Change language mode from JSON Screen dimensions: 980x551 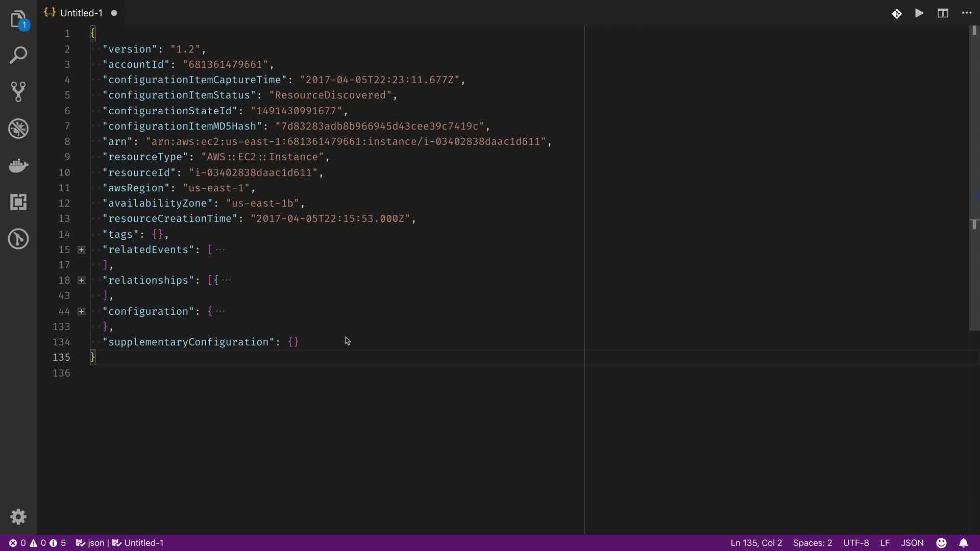[x=912, y=543]
